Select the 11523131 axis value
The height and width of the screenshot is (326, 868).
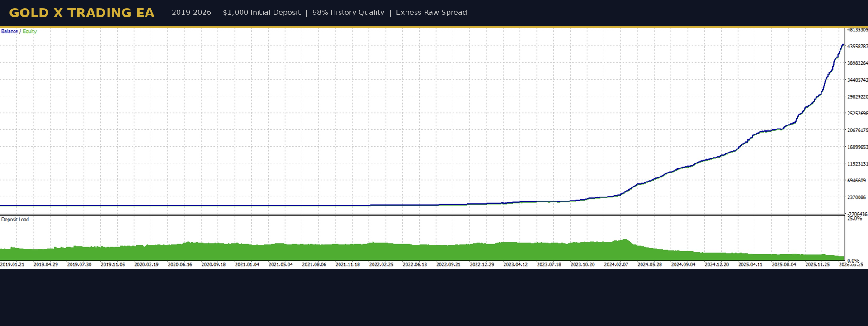(857, 164)
